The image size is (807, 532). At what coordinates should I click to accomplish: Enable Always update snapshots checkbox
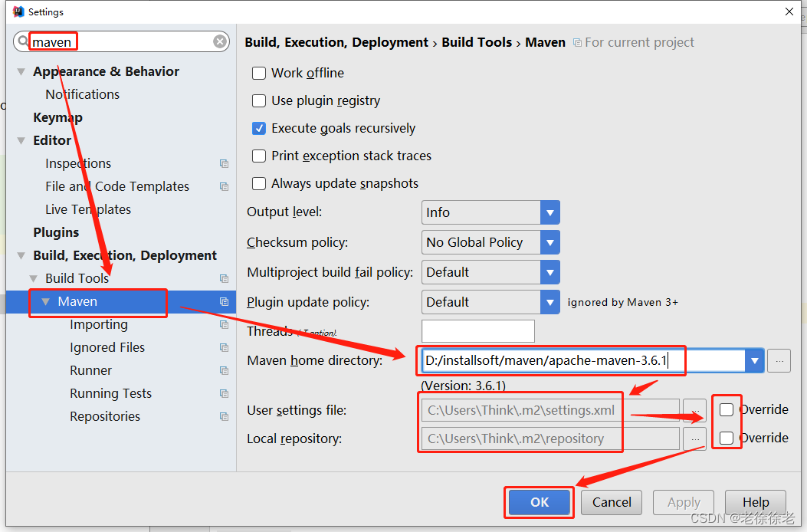click(259, 183)
